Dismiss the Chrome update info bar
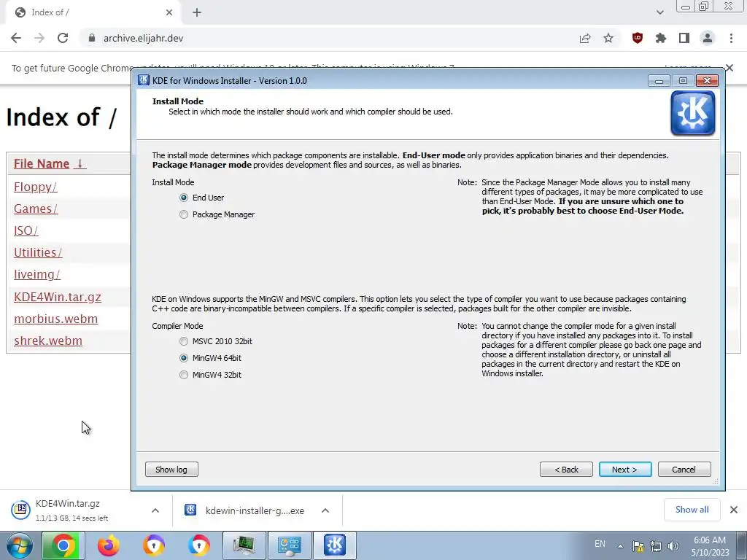Viewport: 747px width, 560px height. tap(729, 68)
